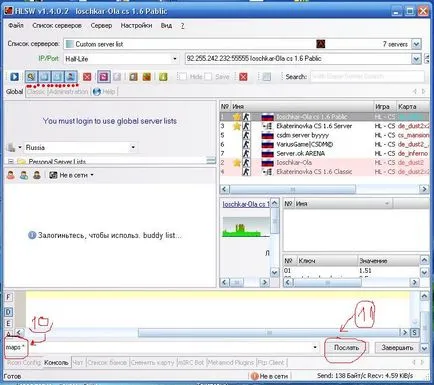434x385 pixels.
Task: Open the Файл menu
Action: pos(16,26)
